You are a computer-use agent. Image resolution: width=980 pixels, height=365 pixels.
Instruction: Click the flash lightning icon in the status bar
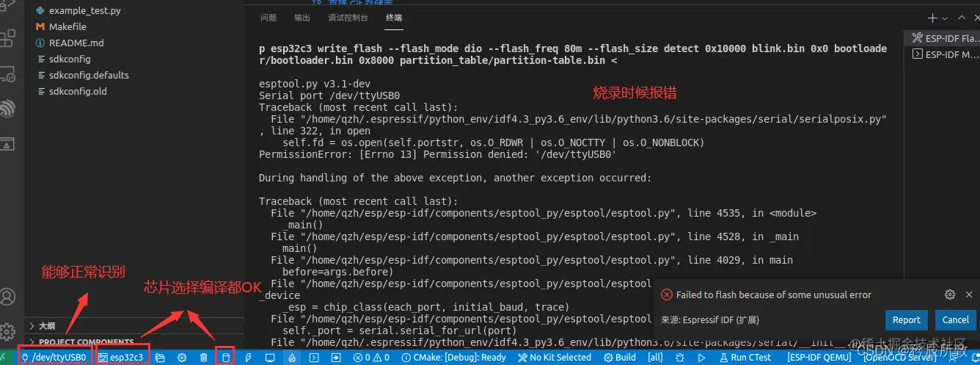click(248, 358)
